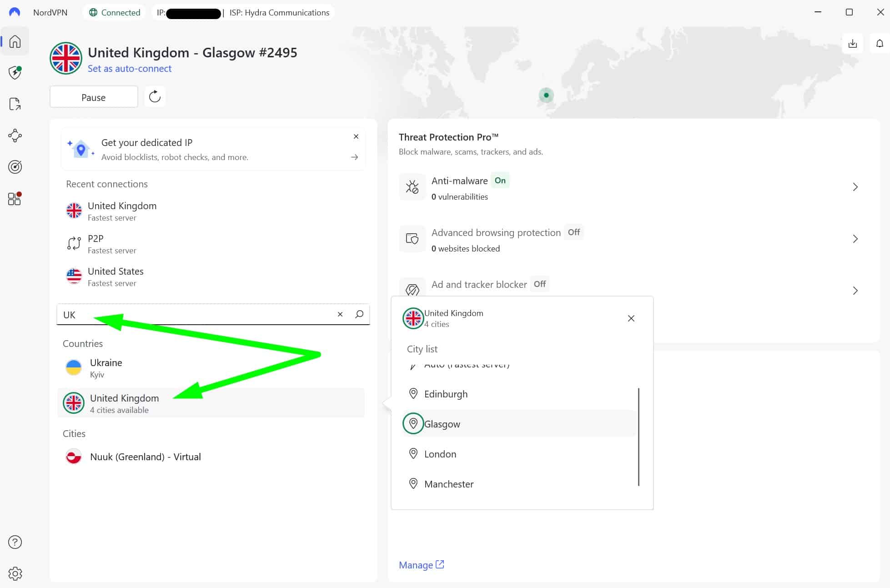Open dedicated IP banner arrow

coord(355,157)
